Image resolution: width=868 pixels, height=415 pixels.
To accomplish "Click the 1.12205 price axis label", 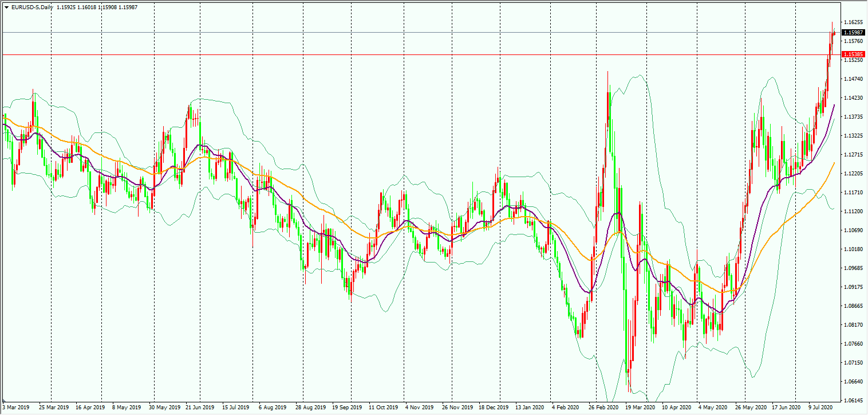I will (x=854, y=174).
